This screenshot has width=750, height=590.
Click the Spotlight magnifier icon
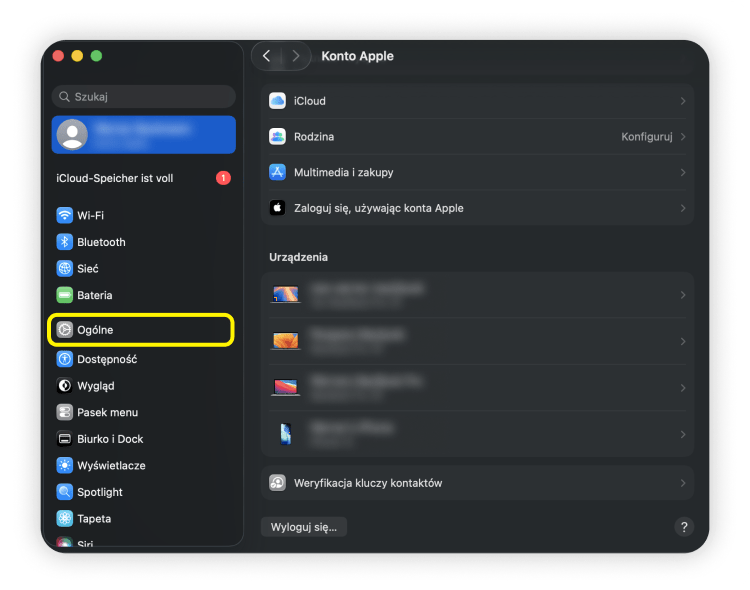tap(65, 492)
